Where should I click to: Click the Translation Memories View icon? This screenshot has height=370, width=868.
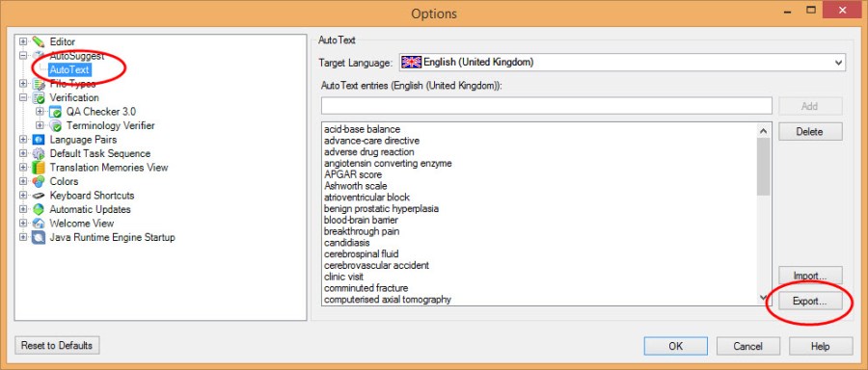click(x=39, y=168)
